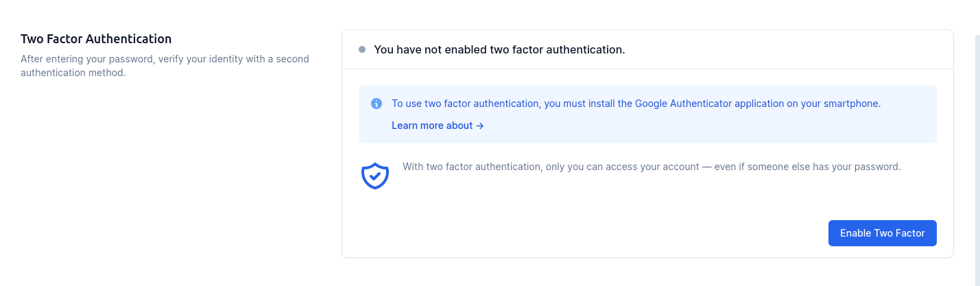
Task: Open the Learn more about link
Action: tap(432, 126)
